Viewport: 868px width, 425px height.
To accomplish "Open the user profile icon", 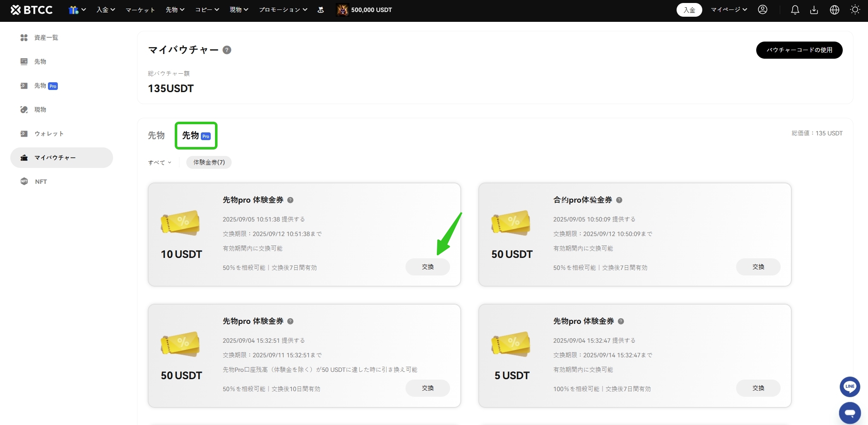I will pos(762,10).
